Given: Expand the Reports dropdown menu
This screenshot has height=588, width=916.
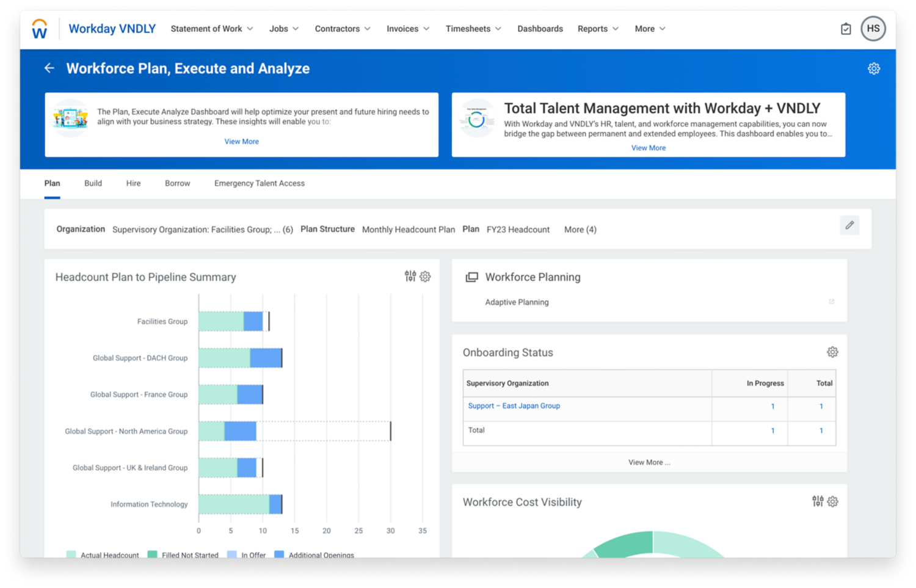Looking at the screenshot, I should 598,29.
